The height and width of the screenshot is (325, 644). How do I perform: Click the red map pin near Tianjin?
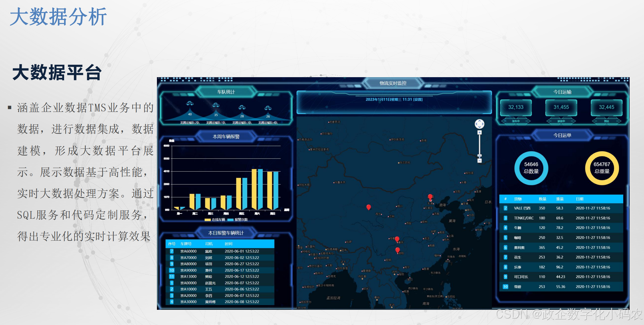(x=430, y=197)
